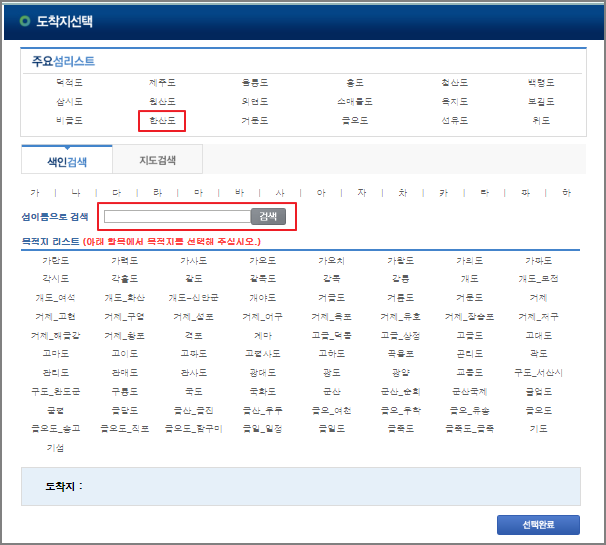The width and height of the screenshot is (606, 545).
Task: Click the 검색 button
Action: [x=268, y=216]
